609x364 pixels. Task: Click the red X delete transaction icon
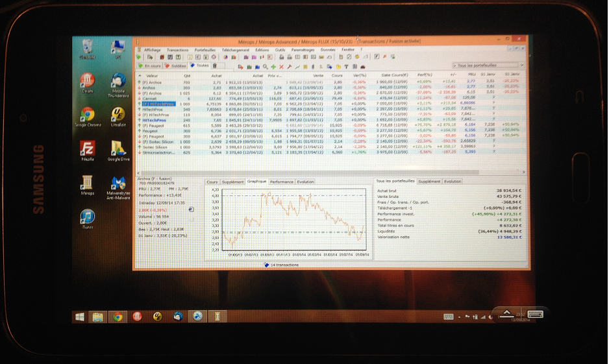pos(281,67)
